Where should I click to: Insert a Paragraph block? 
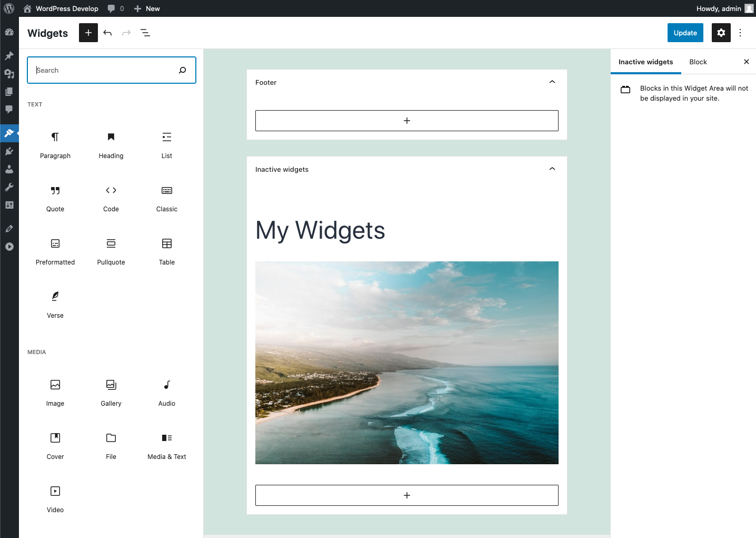pos(55,145)
